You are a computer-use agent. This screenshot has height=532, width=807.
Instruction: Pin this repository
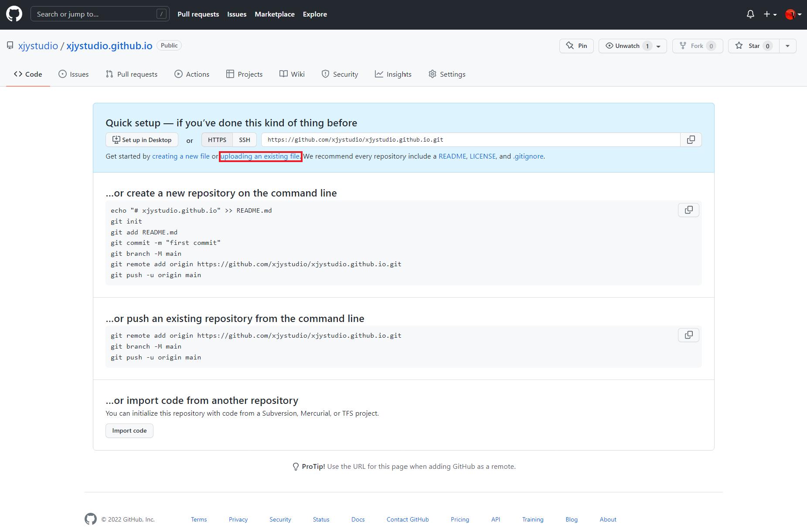(x=576, y=46)
